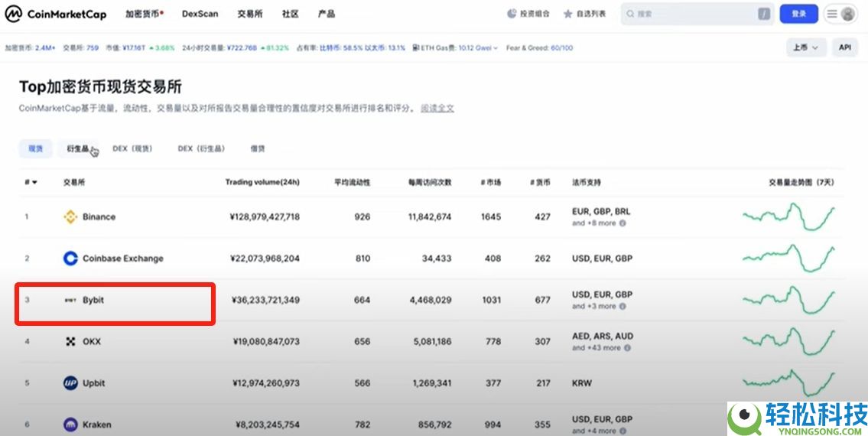Open the 自选列表 star watchlist

(x=584, y=14)
